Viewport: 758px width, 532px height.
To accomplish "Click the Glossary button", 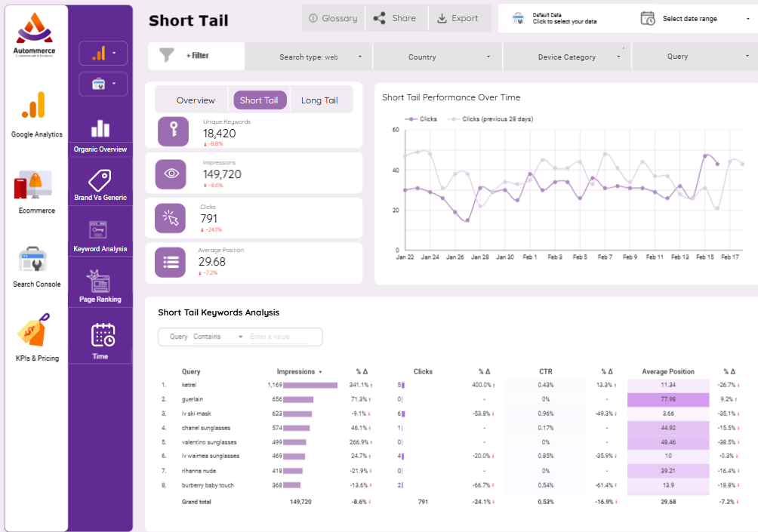I will pos(334,18).
